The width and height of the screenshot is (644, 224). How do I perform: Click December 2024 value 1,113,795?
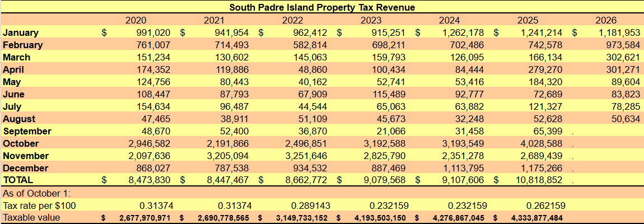tap(460, 168)
